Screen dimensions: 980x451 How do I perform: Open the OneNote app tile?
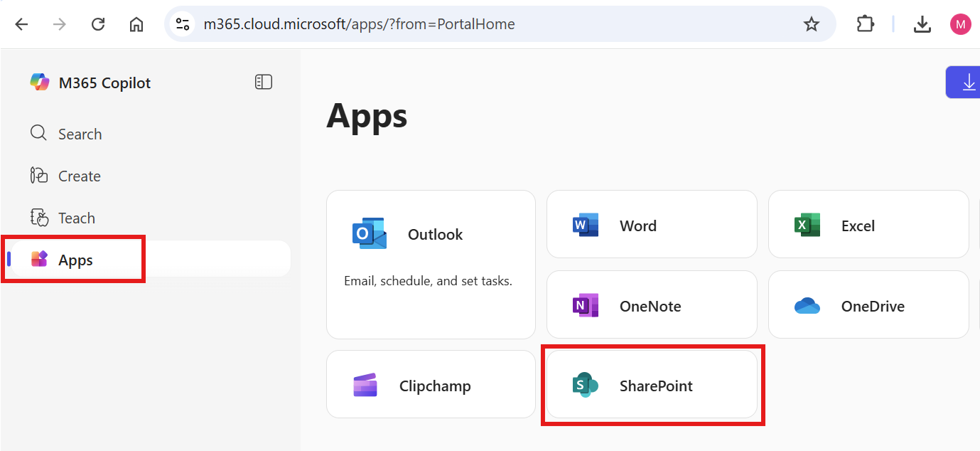(651, 306)
